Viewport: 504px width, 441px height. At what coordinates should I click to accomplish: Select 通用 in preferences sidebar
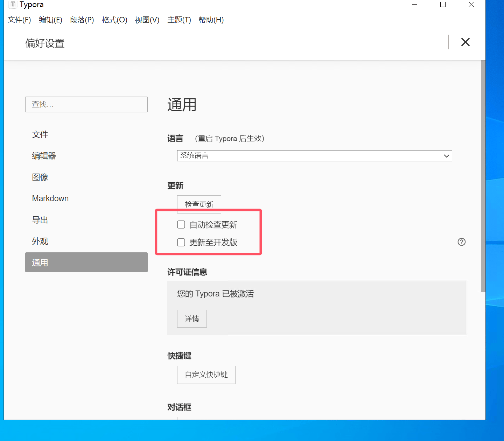coord(86,262)
